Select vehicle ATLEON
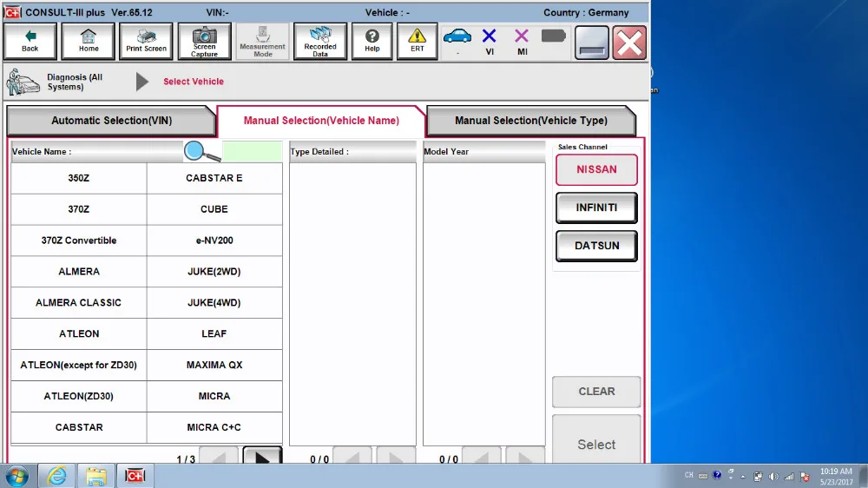Viewport: 868px width, 488px height. click(79, 333)
